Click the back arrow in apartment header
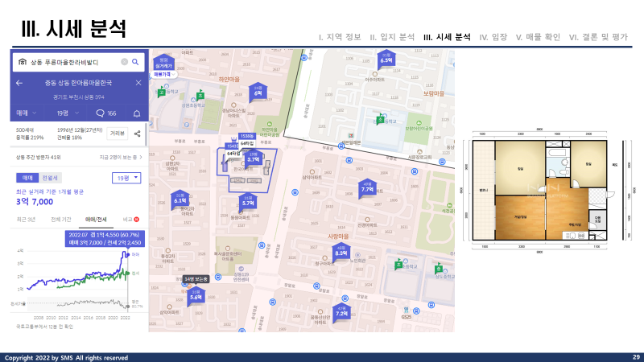Viewport: 644px width, 362px height. pyautogui.click(x=19, y=83)
